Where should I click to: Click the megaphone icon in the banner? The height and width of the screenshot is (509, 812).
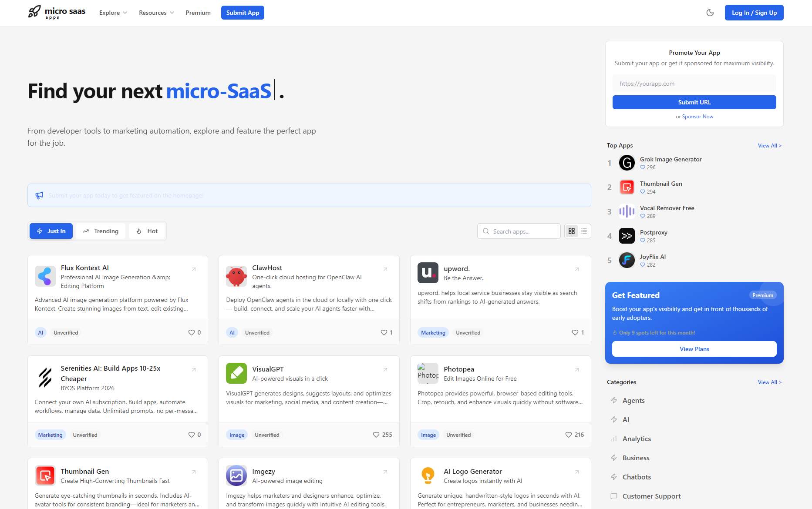pos(40,195)
